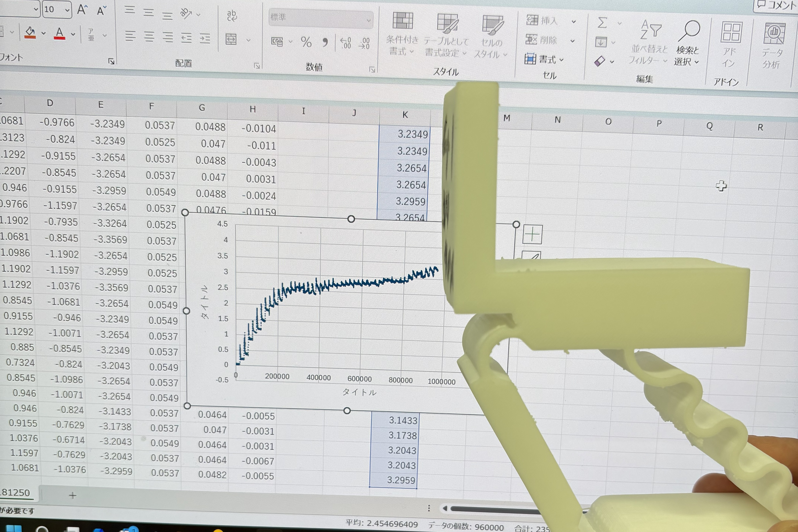Click the percent style icon
The width and height of the screenshot is (798, 532).
pos(306,42)
